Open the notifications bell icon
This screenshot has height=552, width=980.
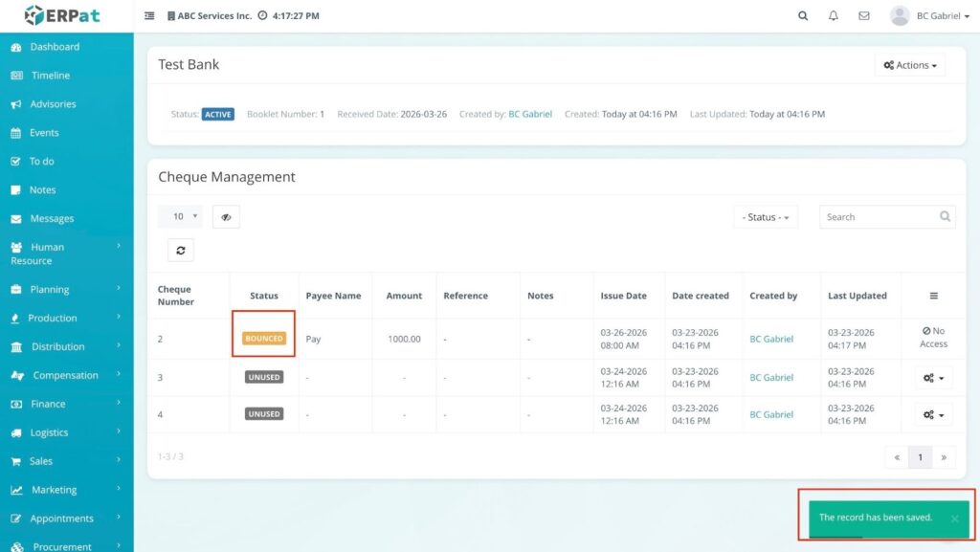(834, 16)
